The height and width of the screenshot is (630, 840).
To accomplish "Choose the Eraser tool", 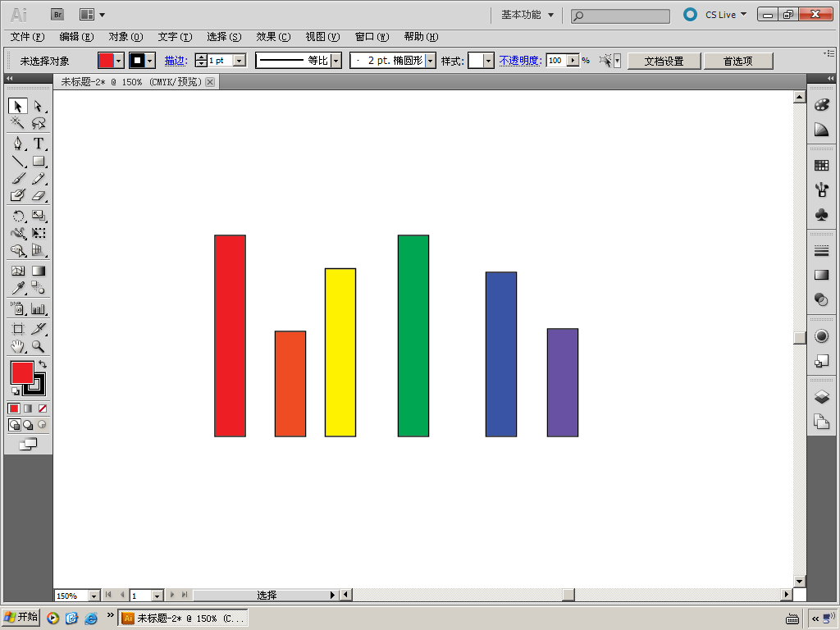I will 38,195.
